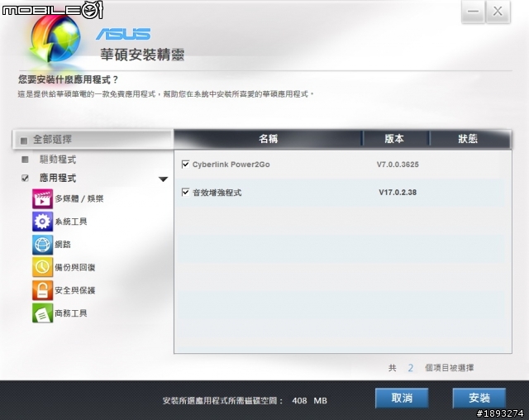Click the 全部選擇 label text

click(x=52, y=140)
